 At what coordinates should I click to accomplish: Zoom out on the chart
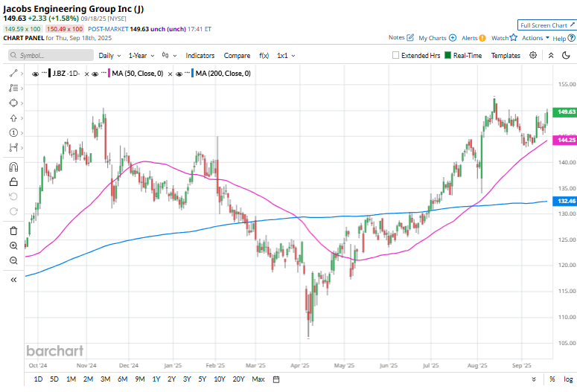tap(13, 261)
